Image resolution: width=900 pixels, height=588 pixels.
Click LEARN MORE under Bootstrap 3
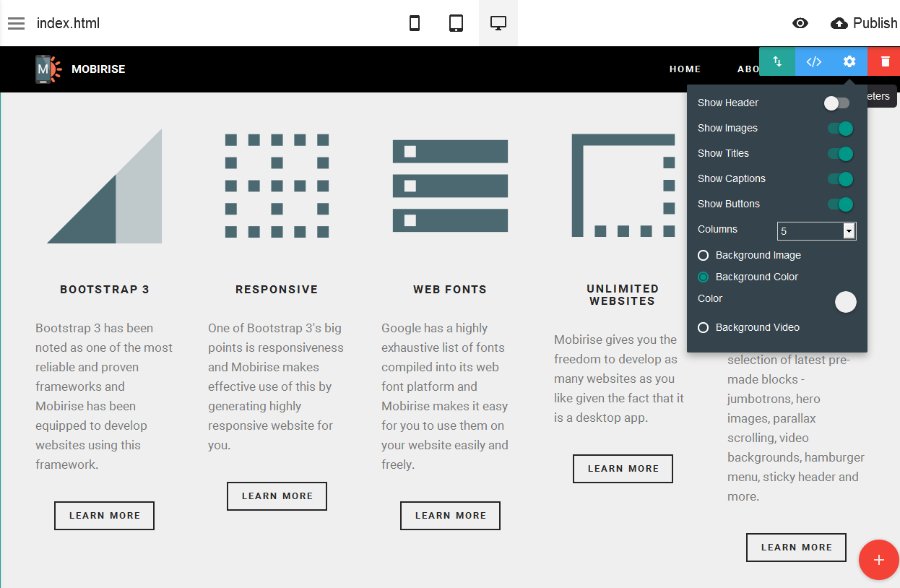point(105,516)
